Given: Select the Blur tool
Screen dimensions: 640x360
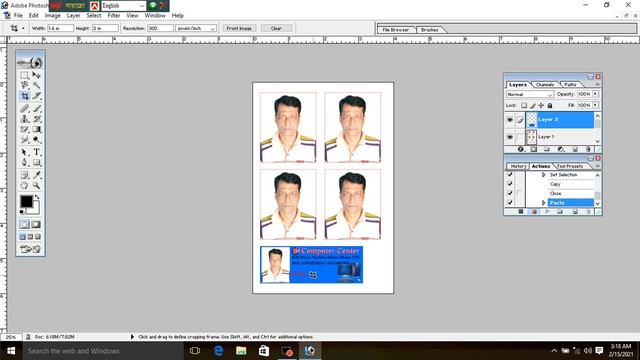Looking at the screenshot, I should [x=24, y=140].
